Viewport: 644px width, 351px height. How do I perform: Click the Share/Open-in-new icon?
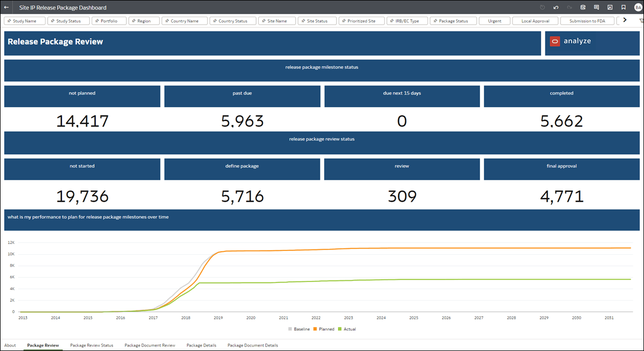tap(610, 7)
